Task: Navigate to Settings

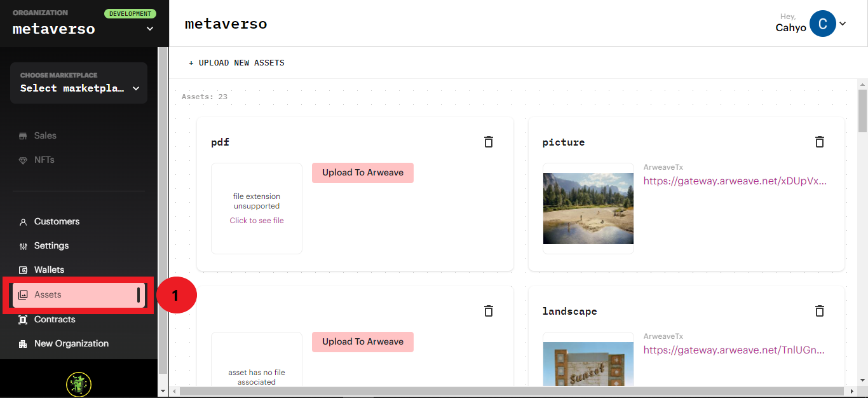Action: point(51,245)
